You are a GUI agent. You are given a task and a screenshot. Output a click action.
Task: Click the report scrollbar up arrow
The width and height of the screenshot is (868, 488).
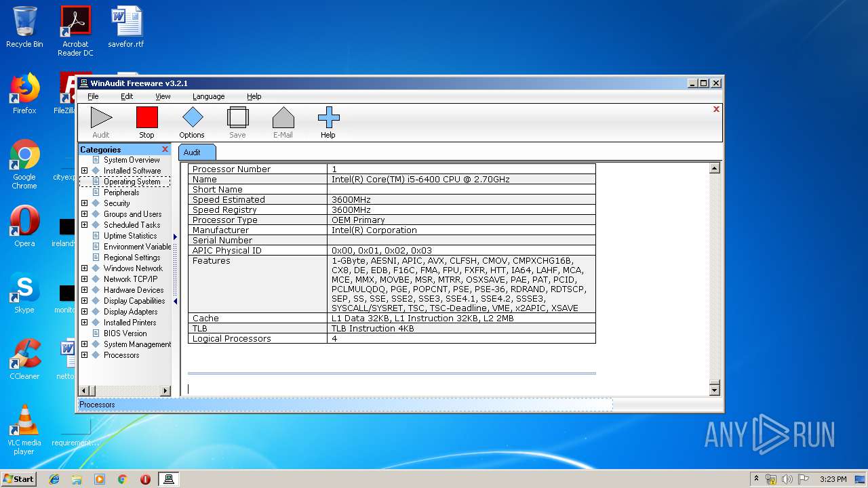pos(714,168)
